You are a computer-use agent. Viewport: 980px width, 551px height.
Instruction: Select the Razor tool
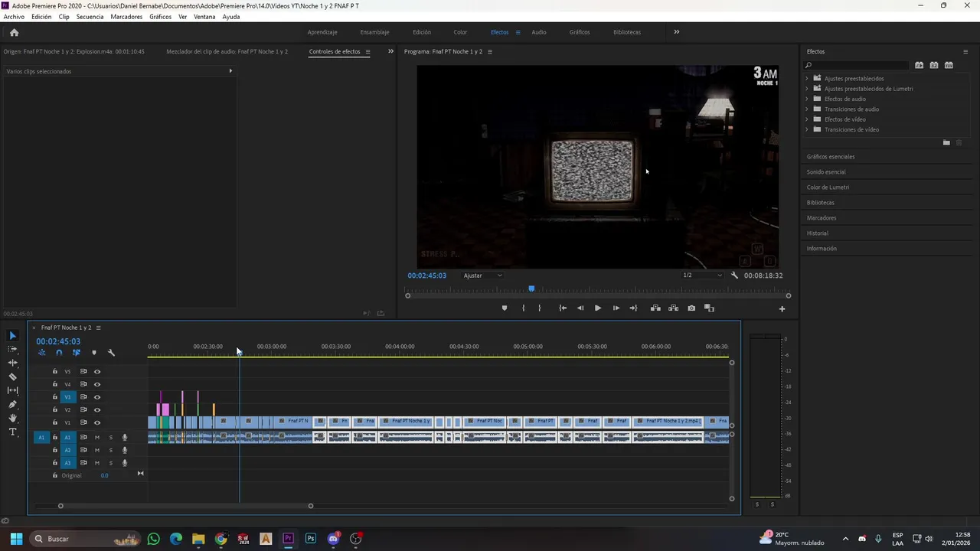pos(12,377)
